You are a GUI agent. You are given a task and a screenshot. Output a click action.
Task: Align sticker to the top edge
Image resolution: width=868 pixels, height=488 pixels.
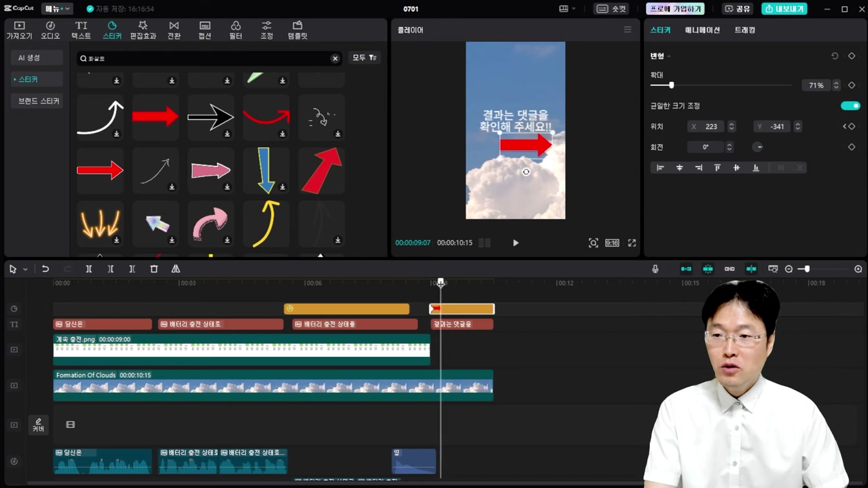717,168
